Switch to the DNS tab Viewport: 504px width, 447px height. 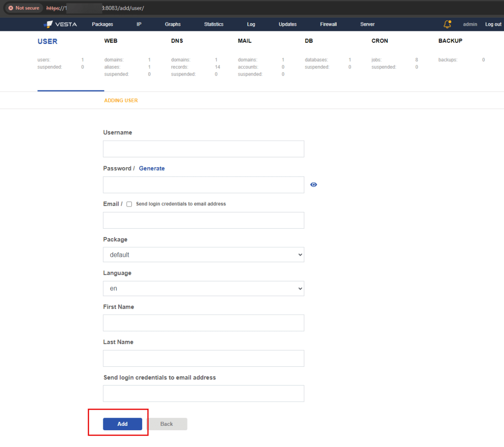tap(177, 41)
